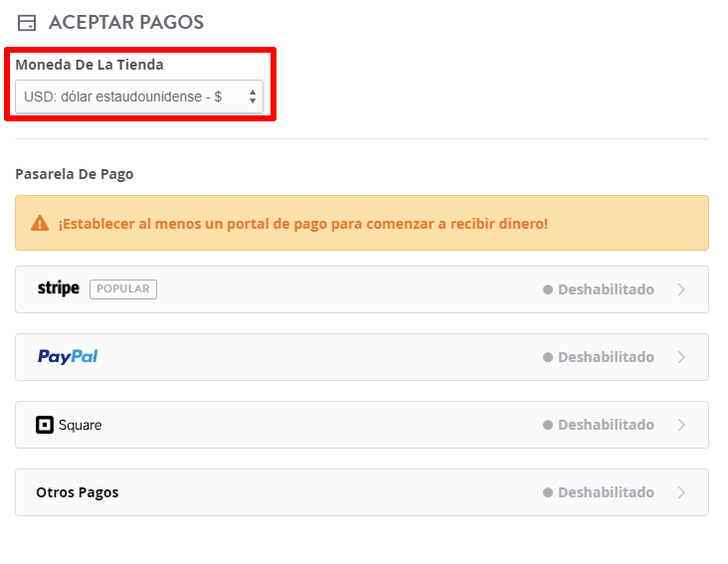Screen dimensions: 728x564
Task: Click the currency dropdown up-down arrows
Action: point(253,96)
